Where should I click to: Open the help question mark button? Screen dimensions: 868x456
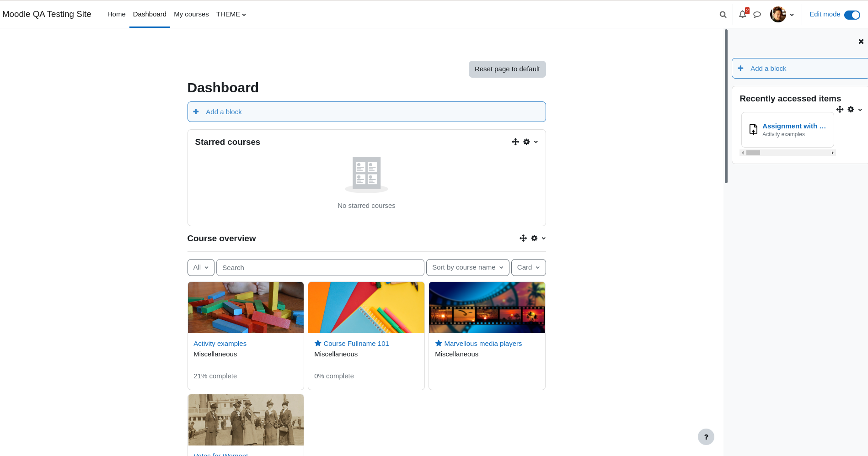(x=706, y=437)
